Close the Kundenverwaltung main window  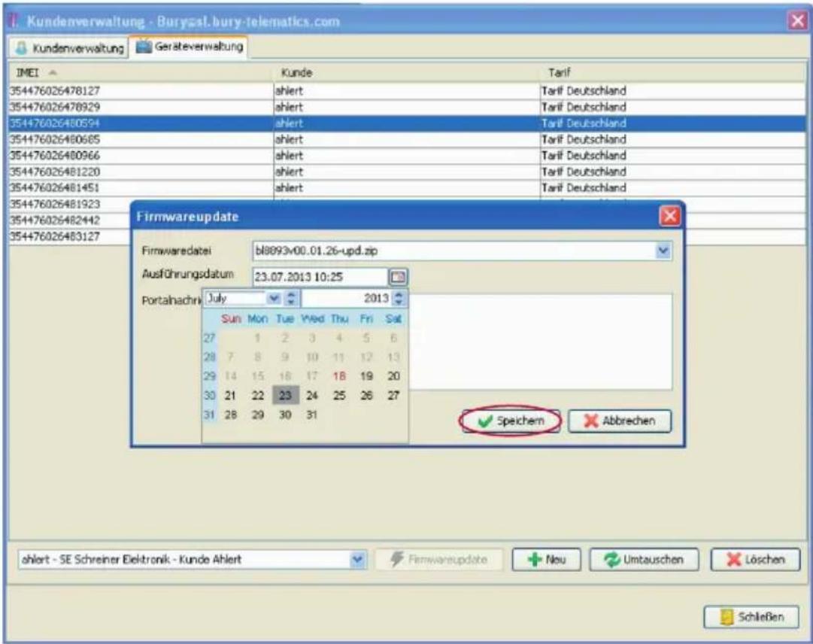tap(797, 21)
